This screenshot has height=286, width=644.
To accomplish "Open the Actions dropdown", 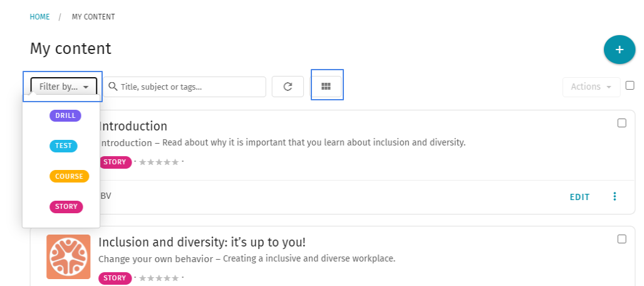I will [591, 87].
